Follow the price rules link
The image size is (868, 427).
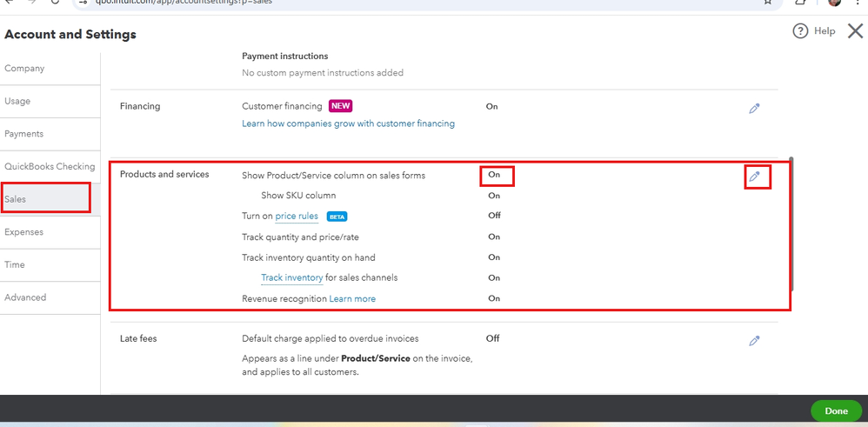point(297,217)
